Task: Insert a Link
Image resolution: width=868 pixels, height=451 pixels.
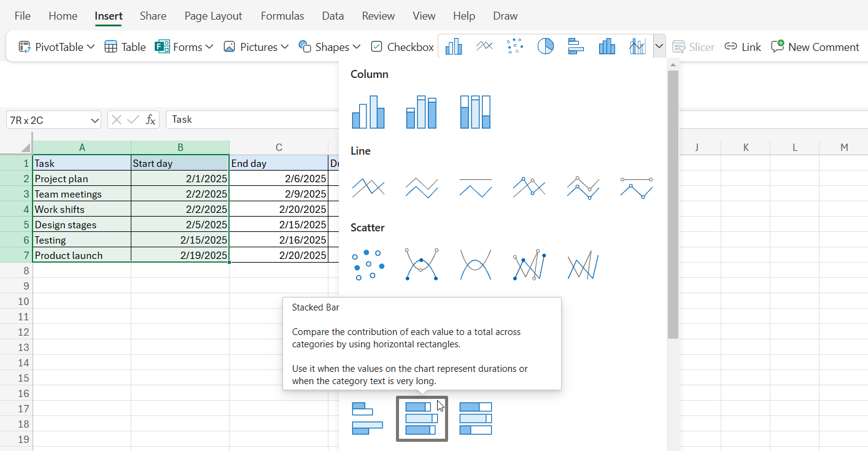Action: click(743, 46)
